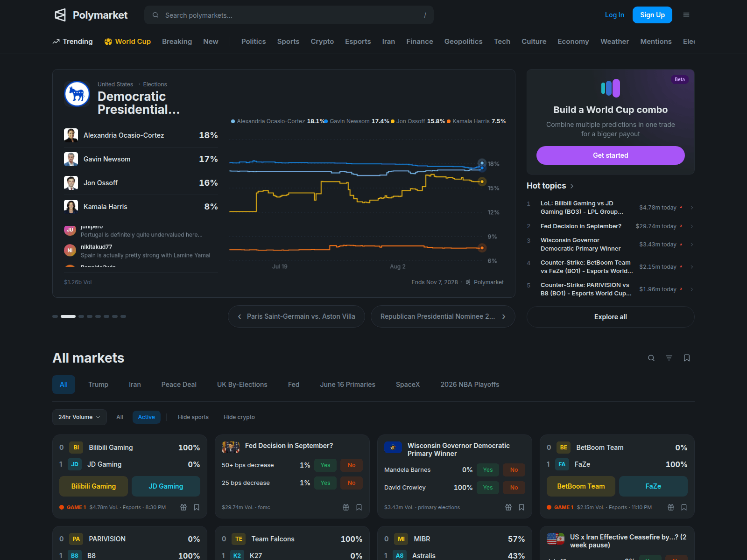Open the hamburger menu icon
This screenshot has width=747, height=560.
pos(686,15)
